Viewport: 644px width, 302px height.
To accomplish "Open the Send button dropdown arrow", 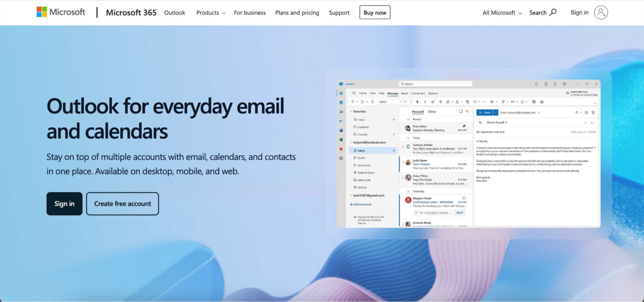I will 495,112.
